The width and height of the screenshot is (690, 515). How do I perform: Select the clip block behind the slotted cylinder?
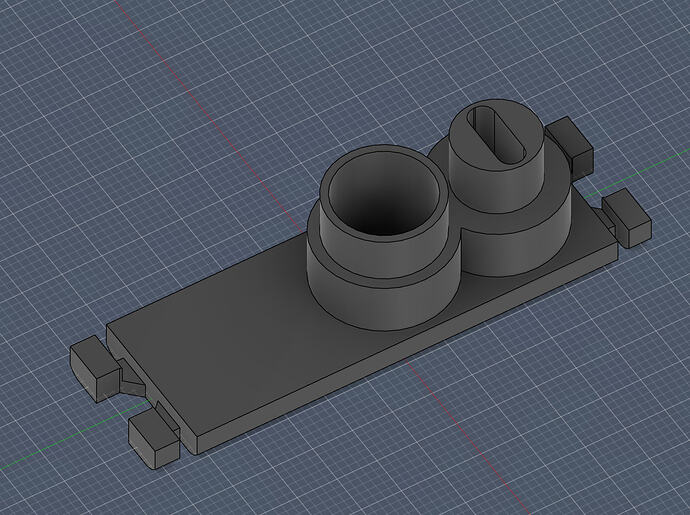[x=570, y=147]
